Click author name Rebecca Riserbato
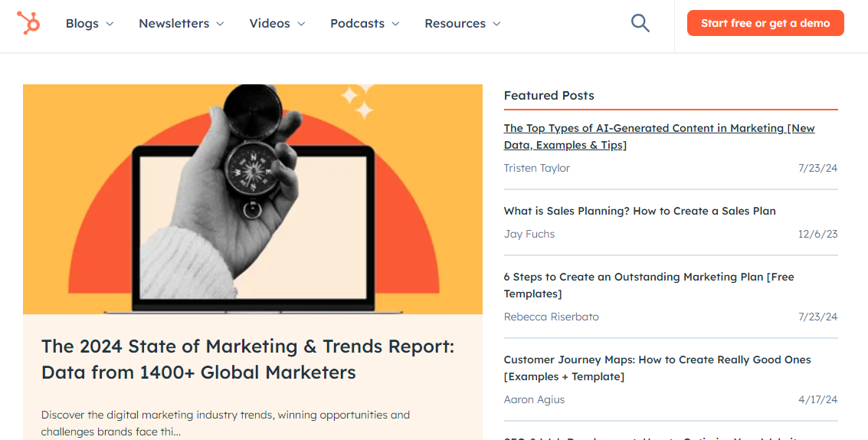The width and height of the screenshot is (868, 440). point(551,317)
